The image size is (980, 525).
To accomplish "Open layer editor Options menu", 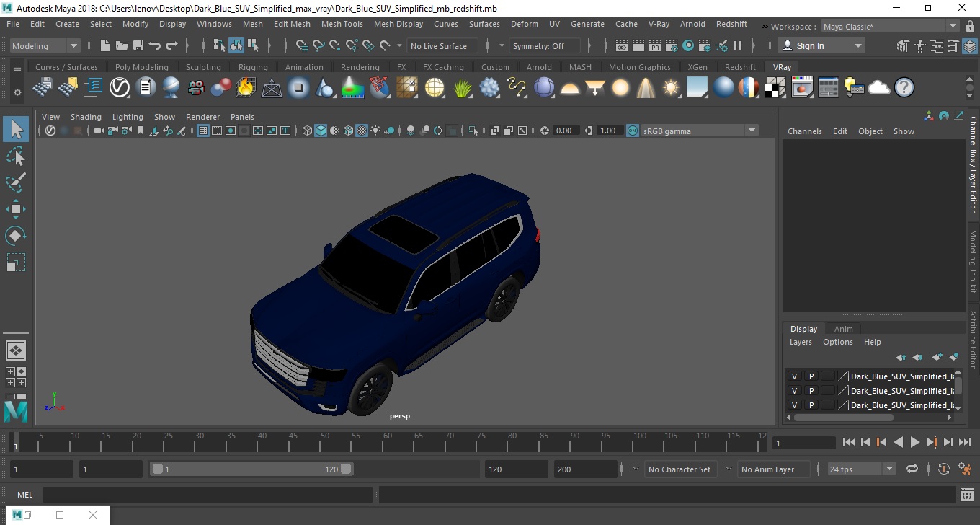I will (838, 342).
